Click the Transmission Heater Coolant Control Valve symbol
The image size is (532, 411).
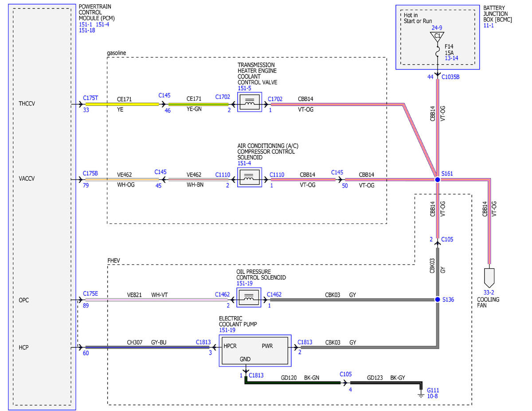tap(250, 102)
